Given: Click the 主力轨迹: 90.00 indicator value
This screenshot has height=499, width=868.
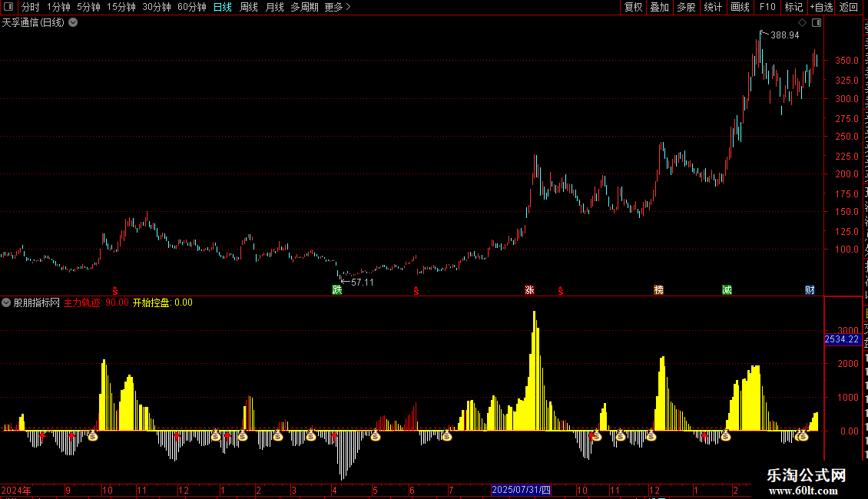Looking at the screenshot, I should [96, 302].
